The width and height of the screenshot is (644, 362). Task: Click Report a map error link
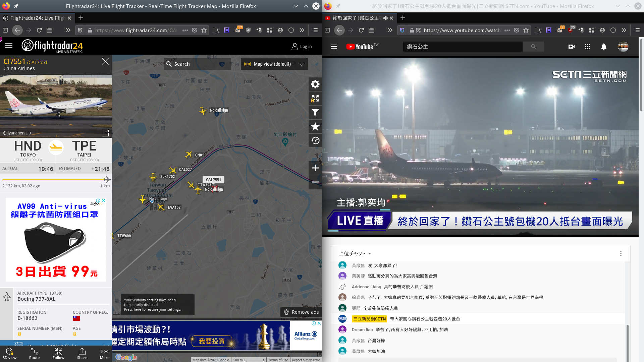click(306, 360)
